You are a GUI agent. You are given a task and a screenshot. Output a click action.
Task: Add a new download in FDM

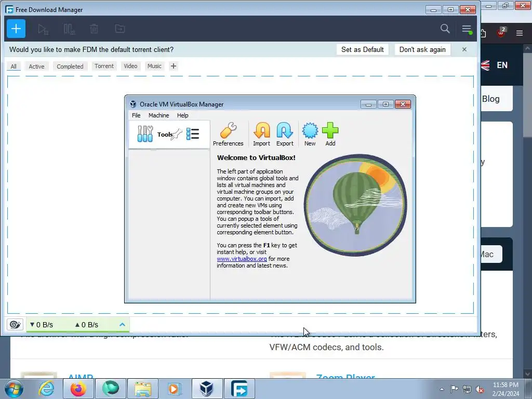[x=16, y=29]
